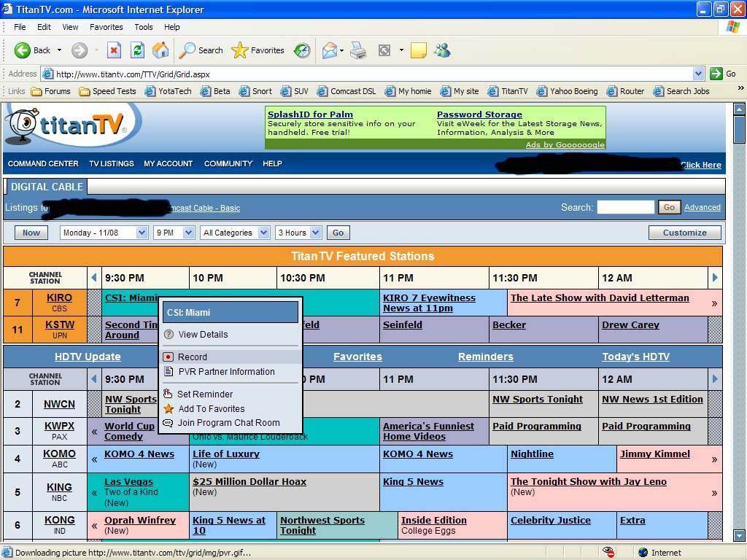The height and width of the screenshot is (560, 747).
Task: Open the Comcast DSL link shortcut
Action: tap(347, 91)
